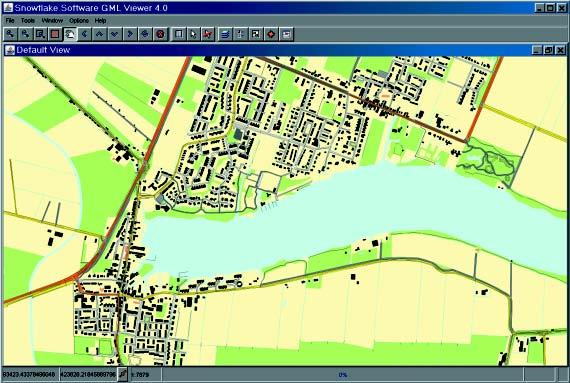570x383 pixels.
Task: Open the Options menu
Action: pos(79,21)
